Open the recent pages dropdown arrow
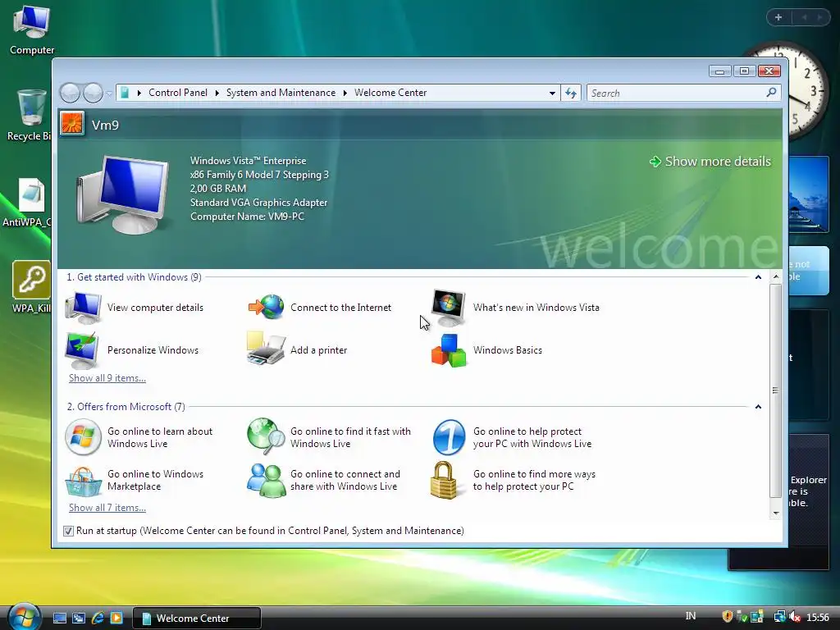Screen dimensions: 840x630 (109, 94)
